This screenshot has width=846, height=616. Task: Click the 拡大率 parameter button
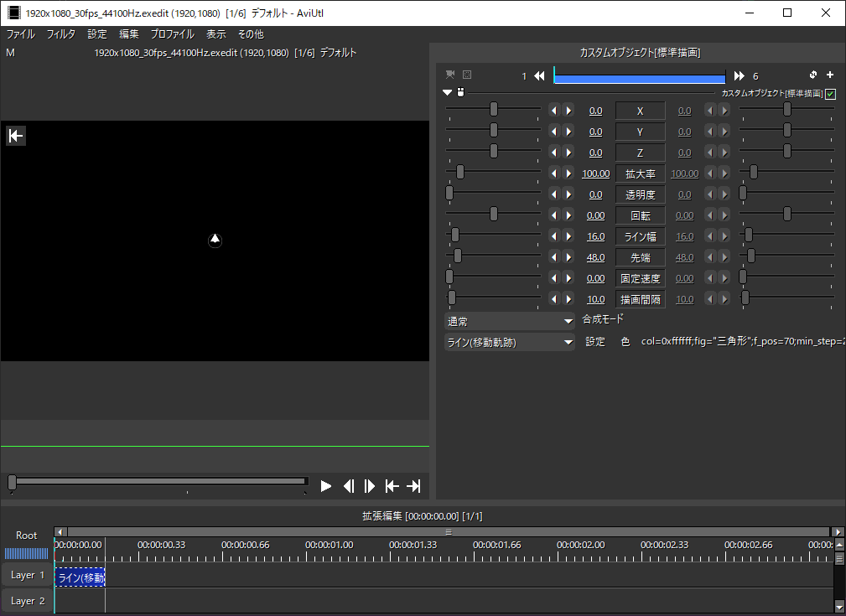641,173
